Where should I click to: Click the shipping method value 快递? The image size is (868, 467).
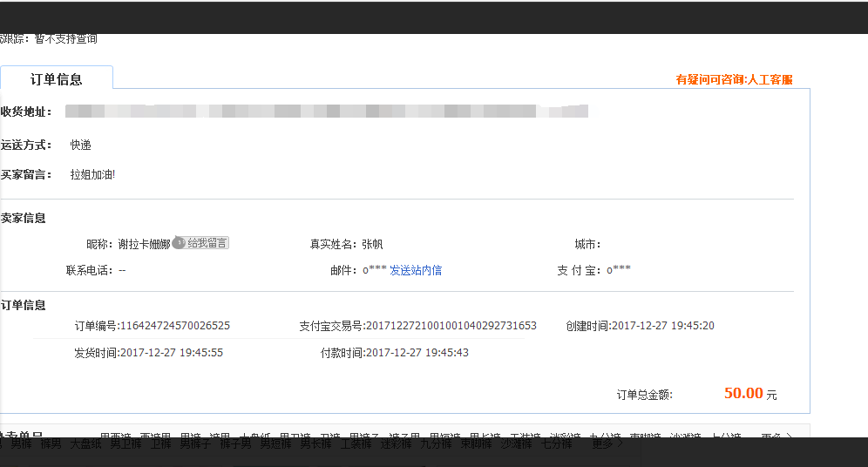click(81, 145)
